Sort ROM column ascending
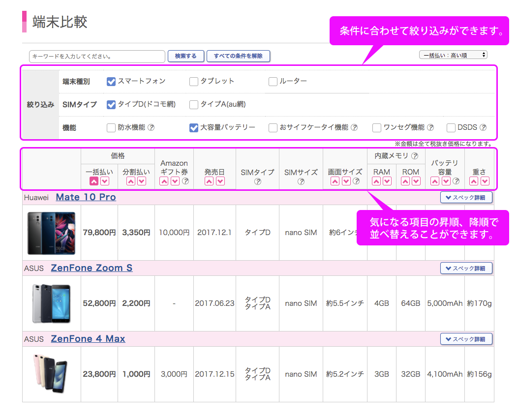The height and width of the screenshot is (420, 518). (405, 181)
